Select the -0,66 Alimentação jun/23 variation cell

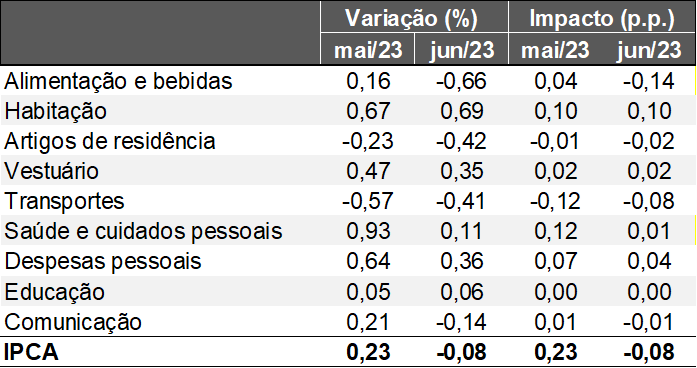pos(461,81)
